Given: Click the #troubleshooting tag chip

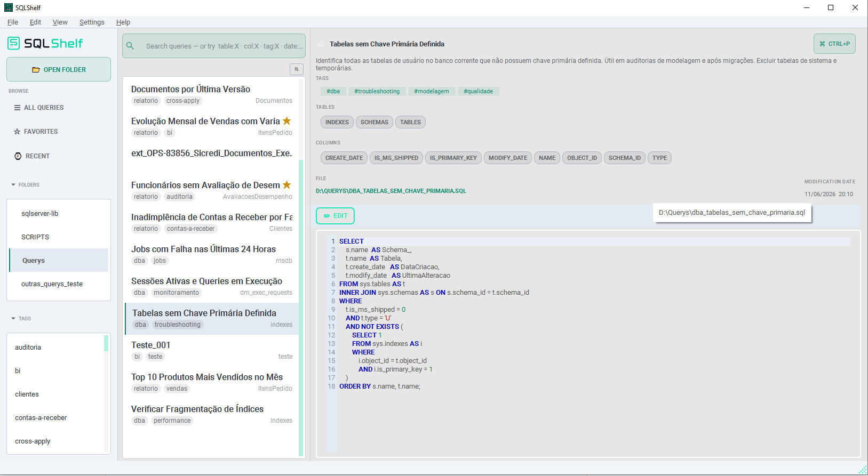Looking at the screenshot, I should [x=377, y=91].
